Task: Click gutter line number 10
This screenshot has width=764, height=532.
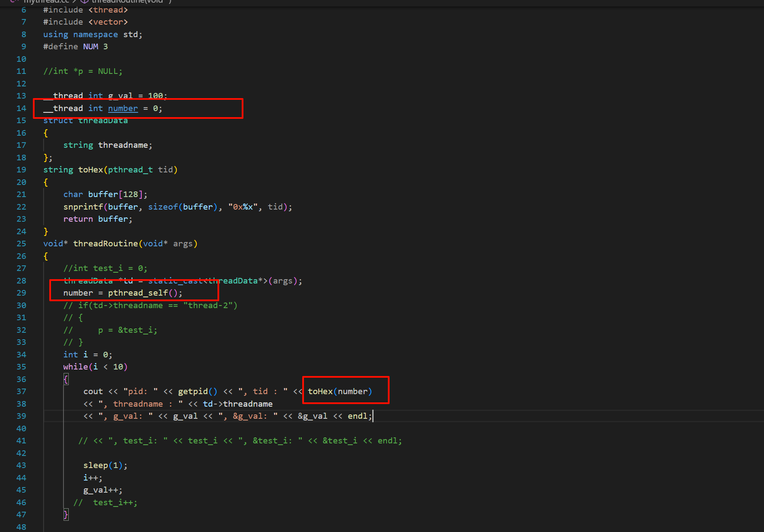Action: pos(21,59)
